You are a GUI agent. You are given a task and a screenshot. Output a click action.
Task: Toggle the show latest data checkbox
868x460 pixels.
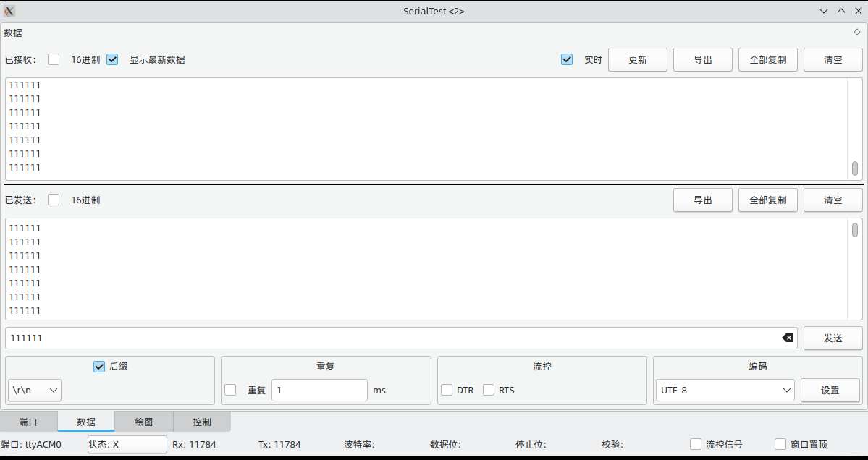112,59
